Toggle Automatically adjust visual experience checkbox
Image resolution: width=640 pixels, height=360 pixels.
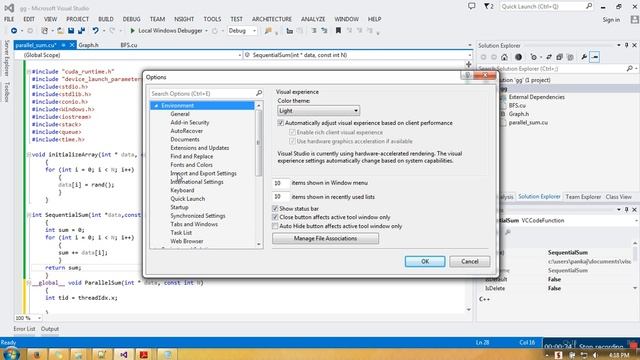tap(280, 123)
